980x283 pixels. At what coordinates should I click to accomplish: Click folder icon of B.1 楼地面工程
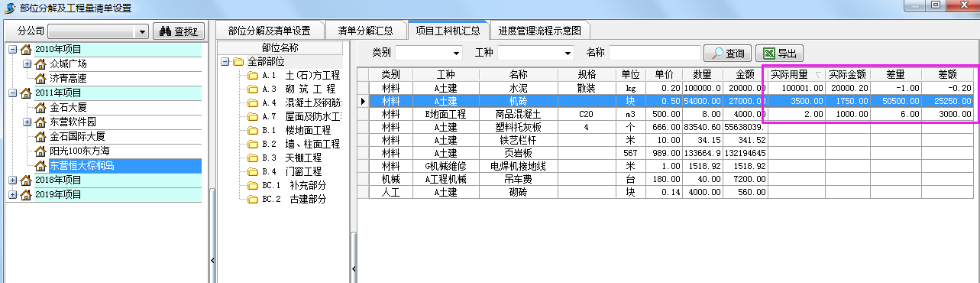[x=253, y=130]
